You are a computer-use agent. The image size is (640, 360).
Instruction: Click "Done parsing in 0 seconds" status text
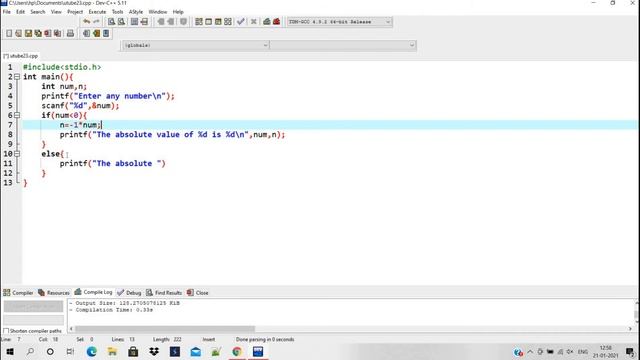click(x=265, y=339)
